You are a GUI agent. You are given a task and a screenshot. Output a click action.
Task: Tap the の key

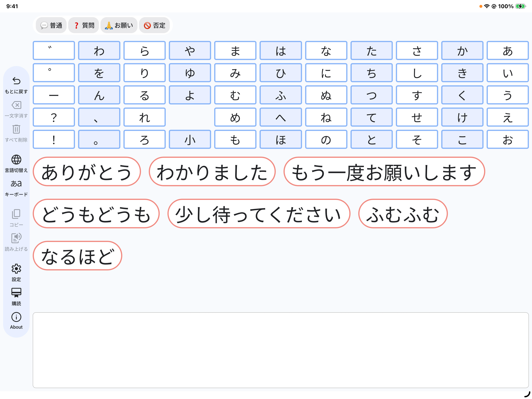[326, 140]
